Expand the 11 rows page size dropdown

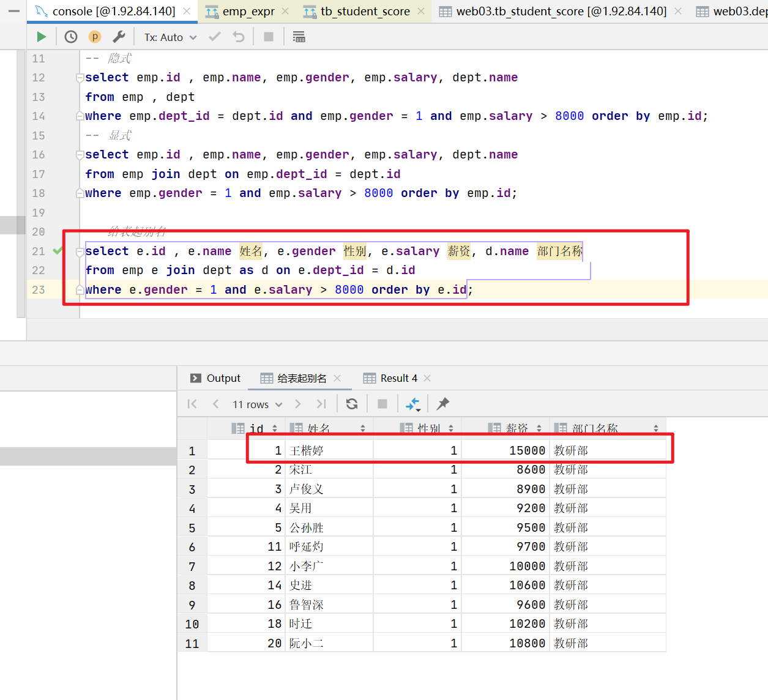(x=257, y=404)
